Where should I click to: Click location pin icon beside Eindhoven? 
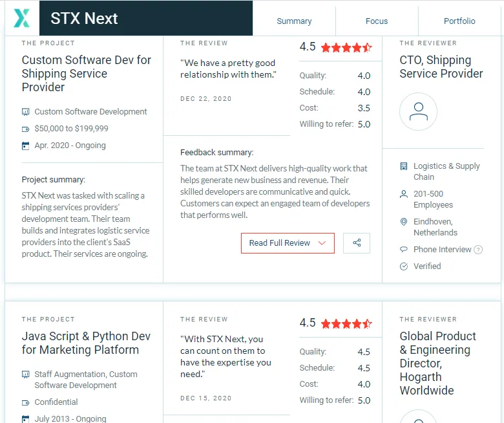(x=403, y=222)
